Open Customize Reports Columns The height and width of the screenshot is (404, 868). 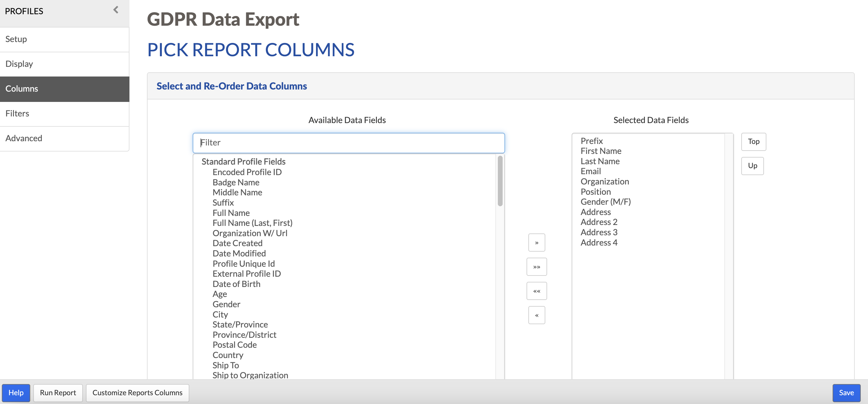pyautogui.click(x=137, y=393)
